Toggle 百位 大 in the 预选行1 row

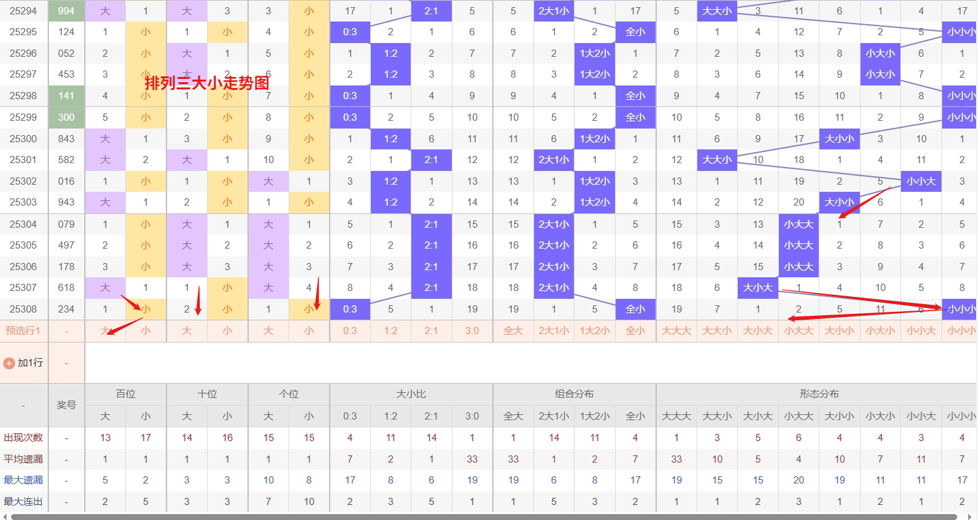tap(105, 331)
